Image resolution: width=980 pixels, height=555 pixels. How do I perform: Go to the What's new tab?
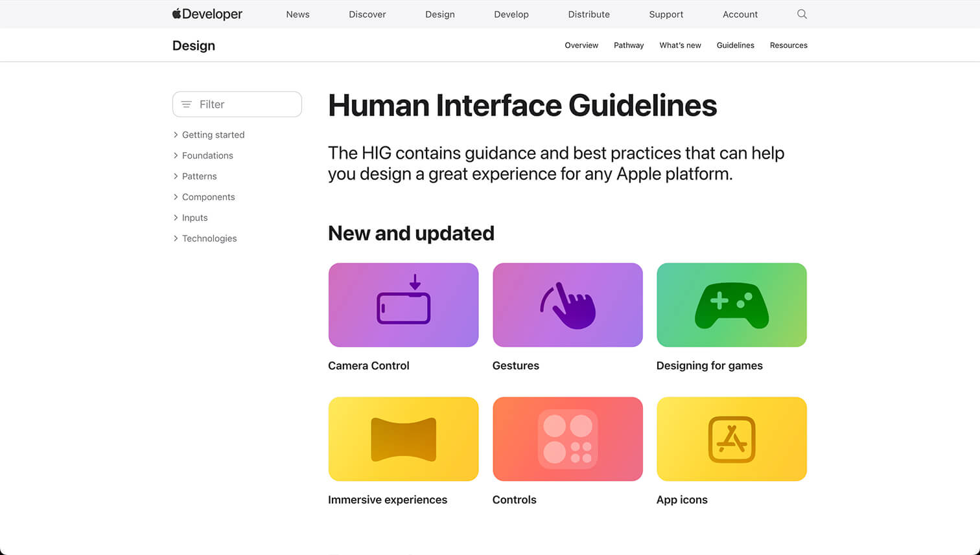point(680,45)
